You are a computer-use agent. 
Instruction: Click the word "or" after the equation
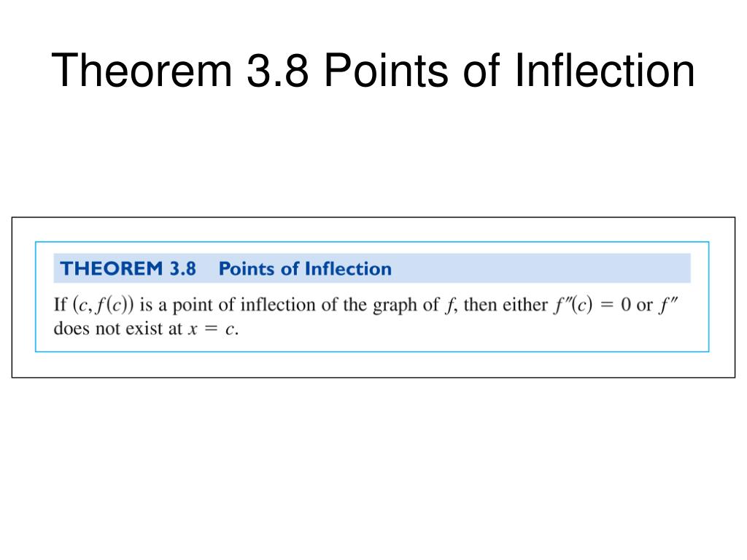click(x=644, y=305)
